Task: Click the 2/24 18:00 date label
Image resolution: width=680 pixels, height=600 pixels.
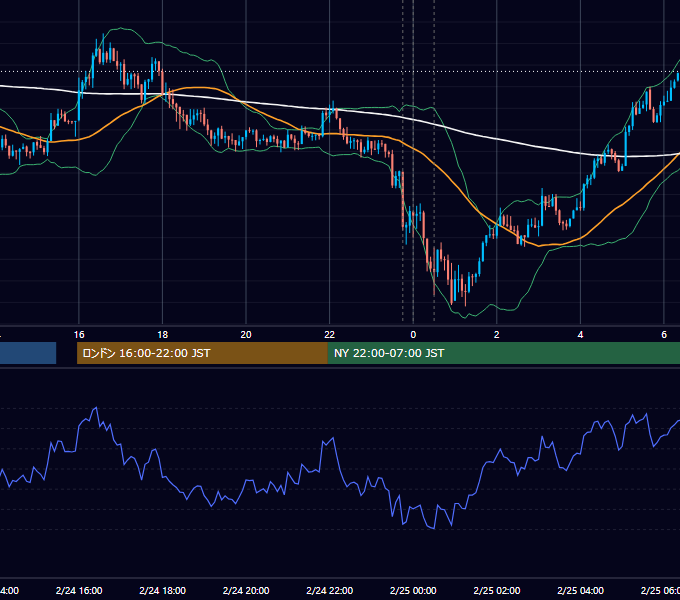Action: [x=163, y=590]
